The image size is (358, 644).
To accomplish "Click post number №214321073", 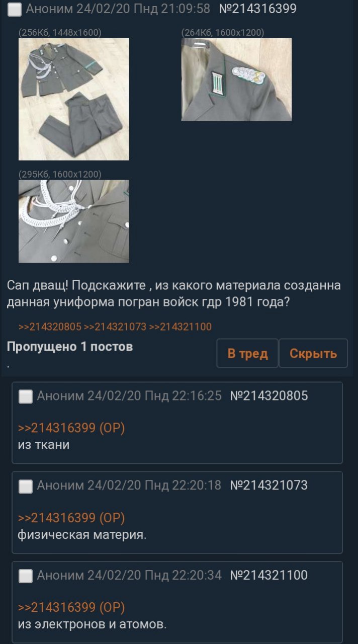I will pos(269,486).
